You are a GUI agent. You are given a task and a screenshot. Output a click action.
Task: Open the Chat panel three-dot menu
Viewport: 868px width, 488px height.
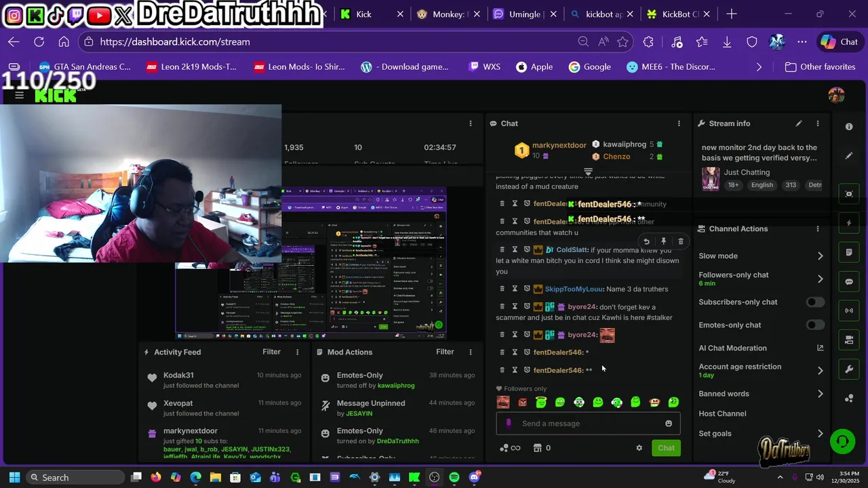679,123
